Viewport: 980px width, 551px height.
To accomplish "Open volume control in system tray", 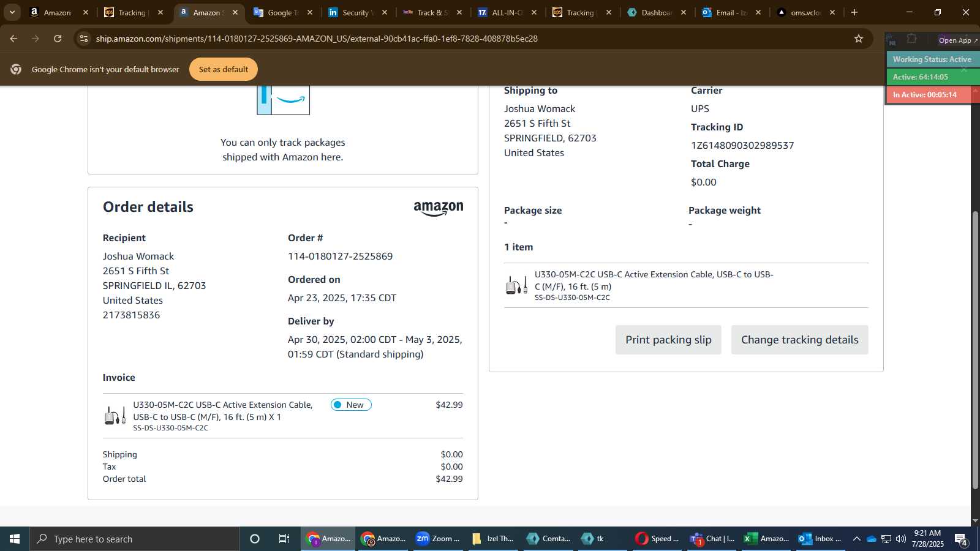I will (x=901, y=539).
